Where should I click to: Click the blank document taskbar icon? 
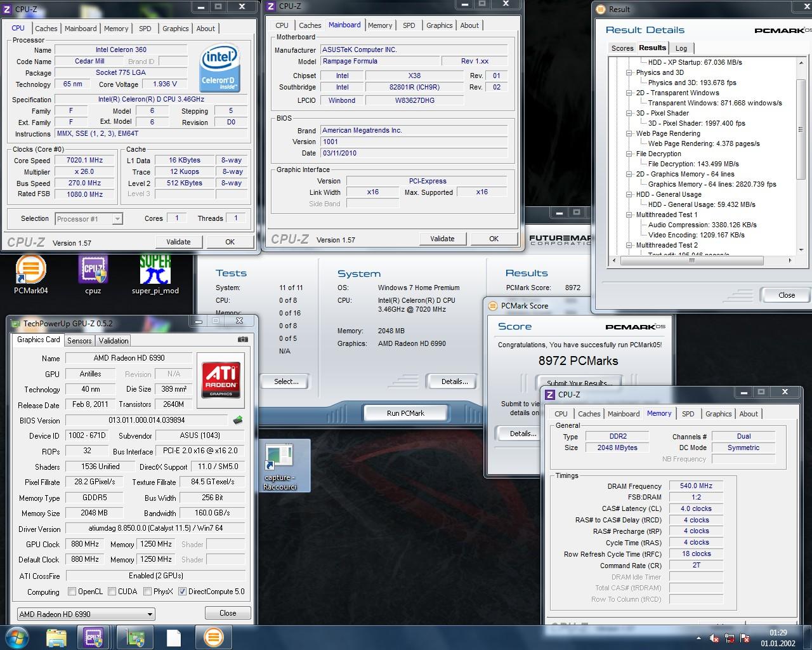coord(174,637)
